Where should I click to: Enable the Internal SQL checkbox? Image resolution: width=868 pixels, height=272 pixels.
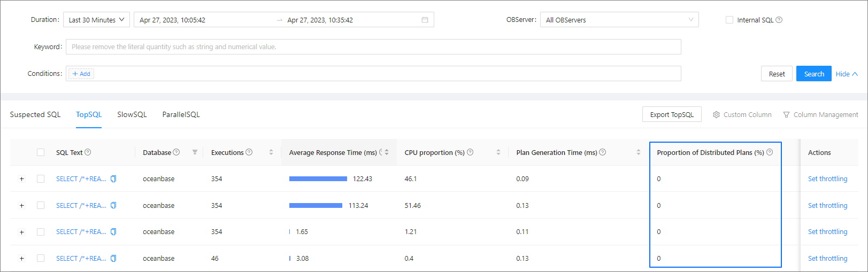pos(729,20)
